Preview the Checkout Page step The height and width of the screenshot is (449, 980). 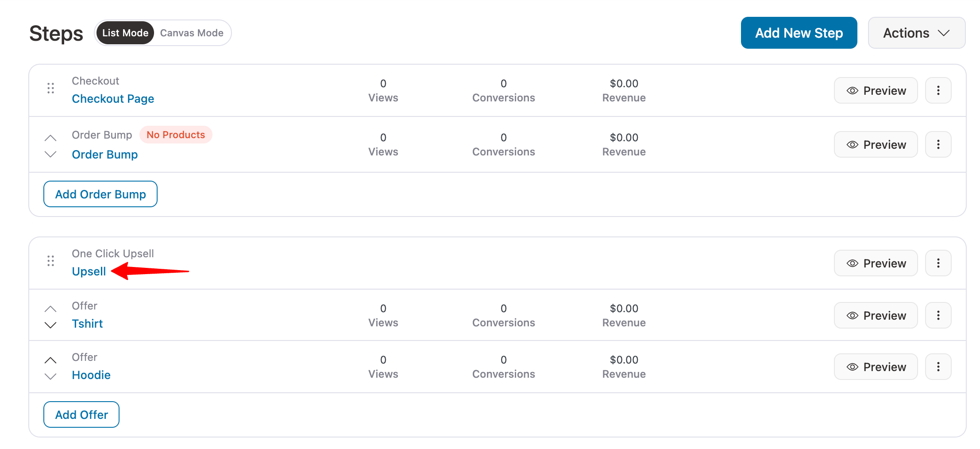[876, 90]
